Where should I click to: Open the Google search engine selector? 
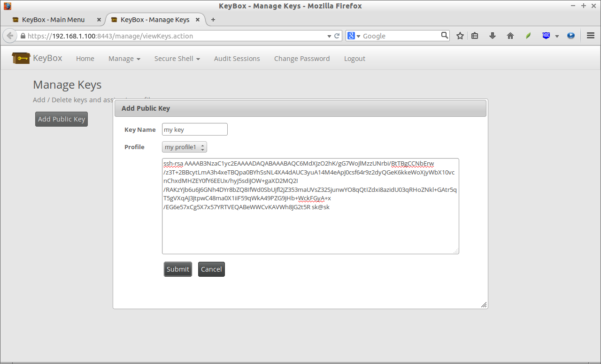(x=353, y=36)
